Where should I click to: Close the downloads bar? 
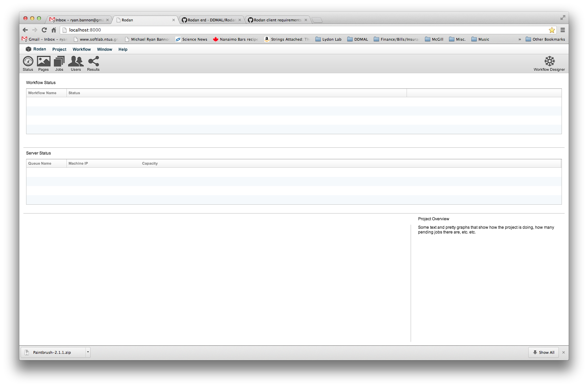[564, 352]
